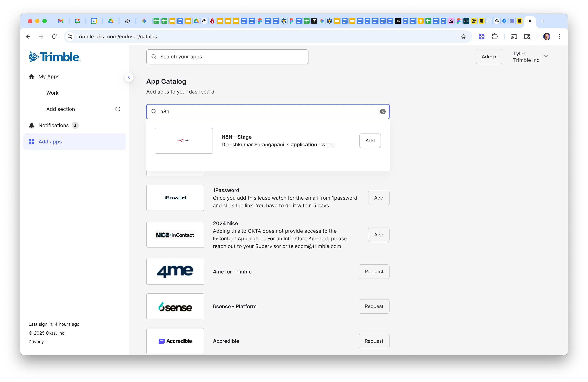Select Add apps in the sidebar
This screenshot has width=588, height=382.
74,142
